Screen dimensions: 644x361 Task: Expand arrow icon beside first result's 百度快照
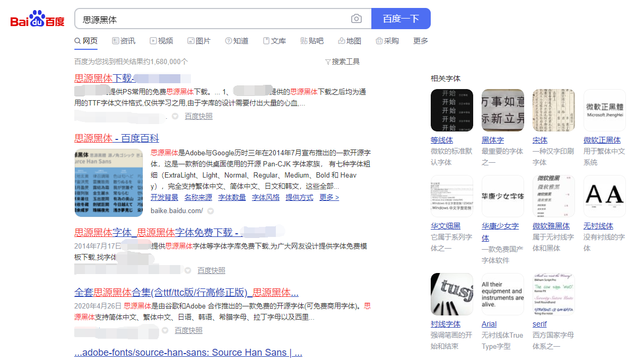coord(175,116)
